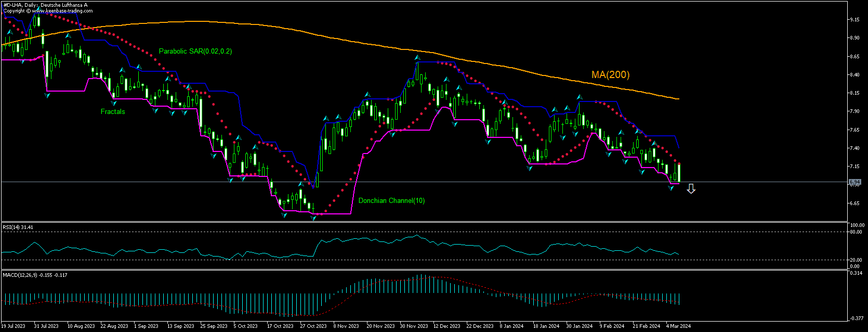Image resolution: width=868 pixels, height=332 pixels.
Task: Click the white down arrow sell signal
Action: pyautogui.click(x=691, y=189)
